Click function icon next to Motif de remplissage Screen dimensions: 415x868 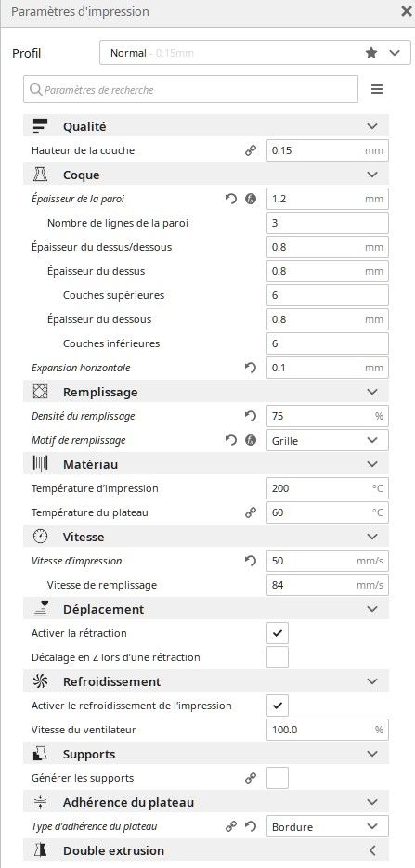251,440
